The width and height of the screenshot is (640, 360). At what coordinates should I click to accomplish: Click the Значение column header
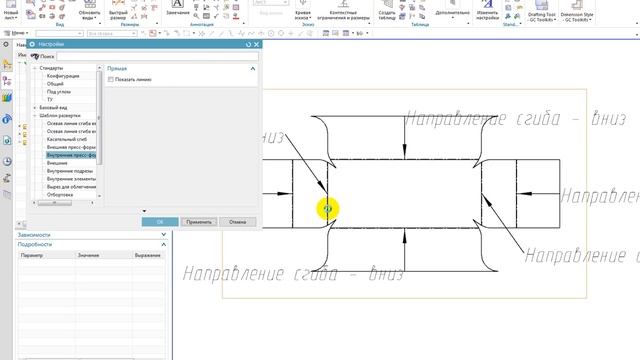coord(103,256)
